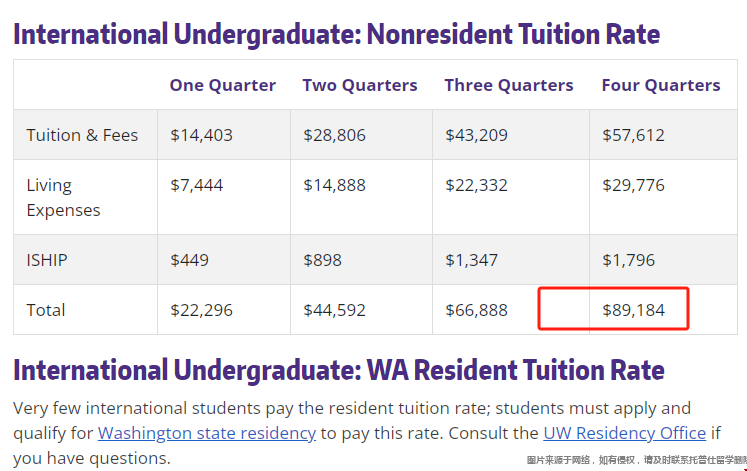The width and height of the screenshot is (747, 471).
Task: Open the Washington state residency link
Action: click(207, 433)
